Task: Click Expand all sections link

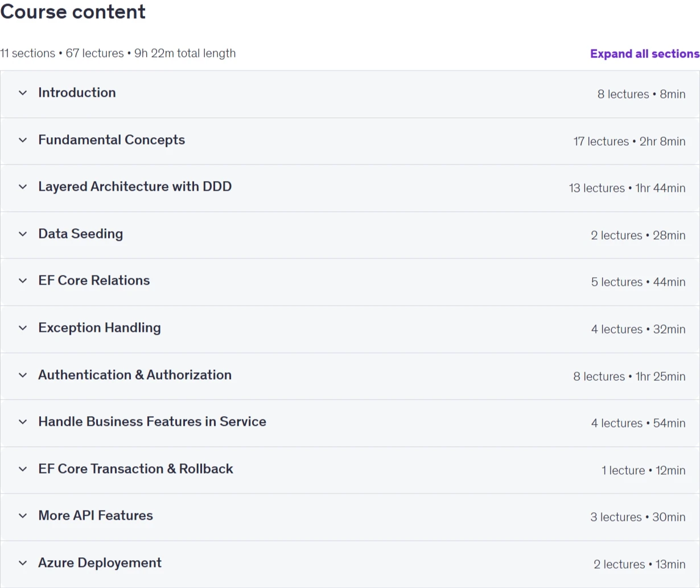Action: [x=645, y=54]
